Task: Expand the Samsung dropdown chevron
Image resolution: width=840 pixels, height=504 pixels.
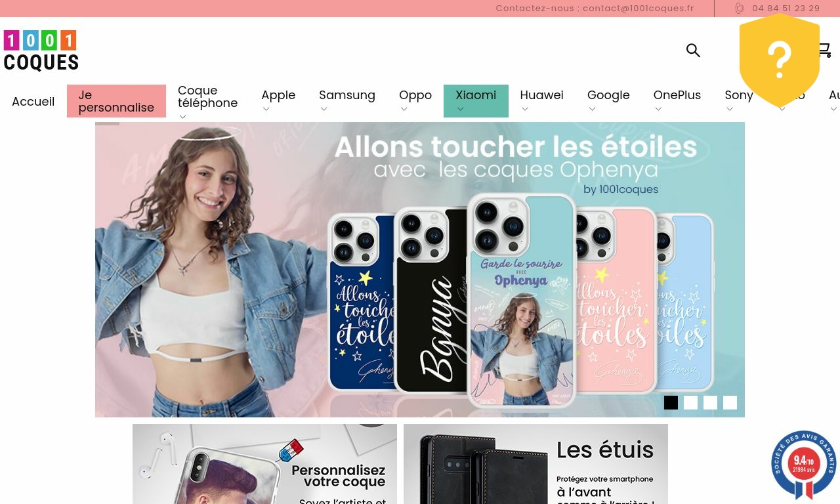Action: coord(324,109)
